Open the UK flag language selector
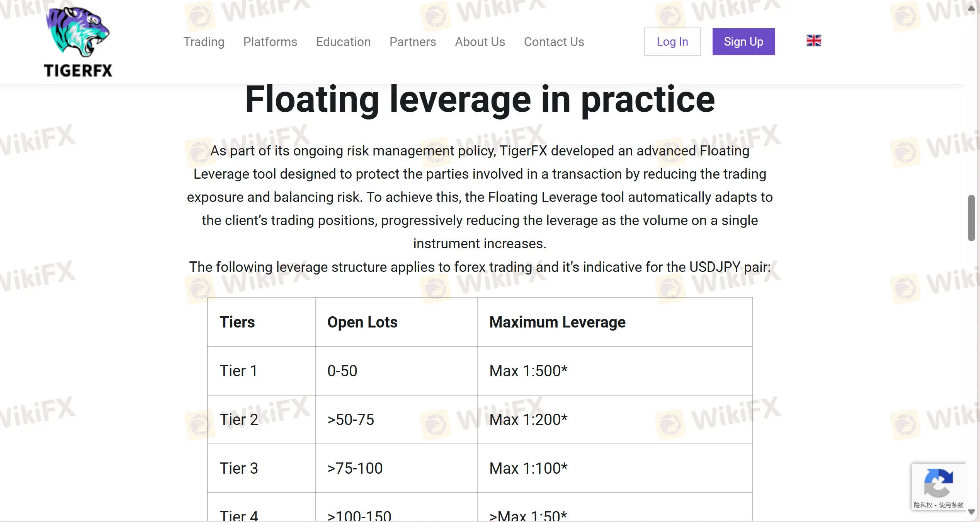 pyautogui.click(x=813, y=41)
